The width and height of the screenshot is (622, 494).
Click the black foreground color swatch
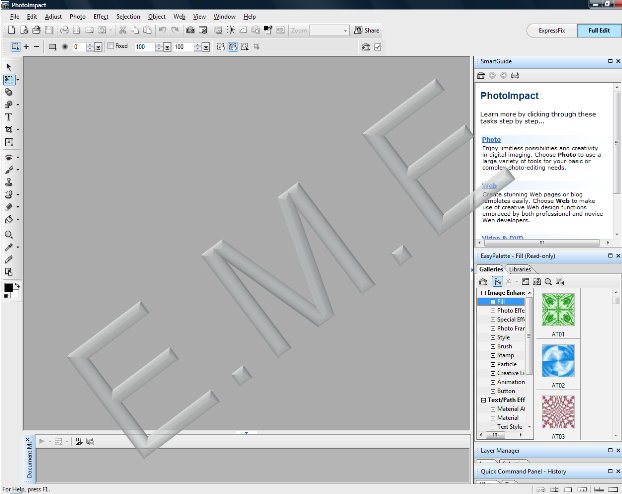9,288
